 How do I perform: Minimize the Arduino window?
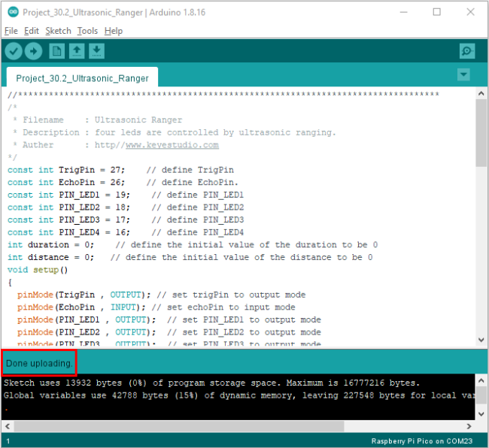[403, 12]
